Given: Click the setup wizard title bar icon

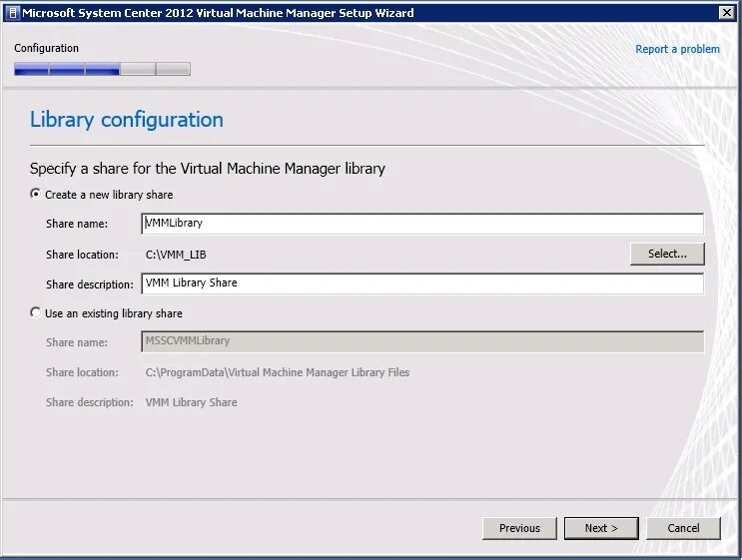Looking at the screenshot, I should tap(13, 13).
